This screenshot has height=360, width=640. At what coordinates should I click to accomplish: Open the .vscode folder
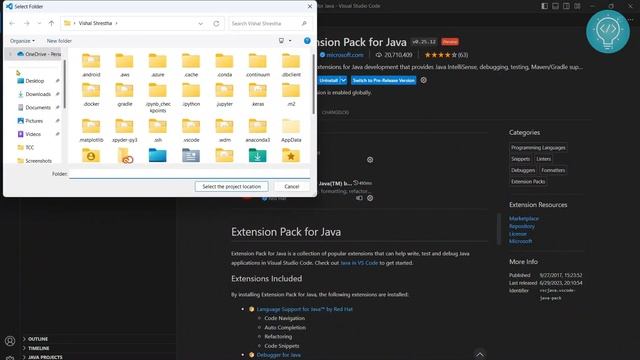[191, 131]
